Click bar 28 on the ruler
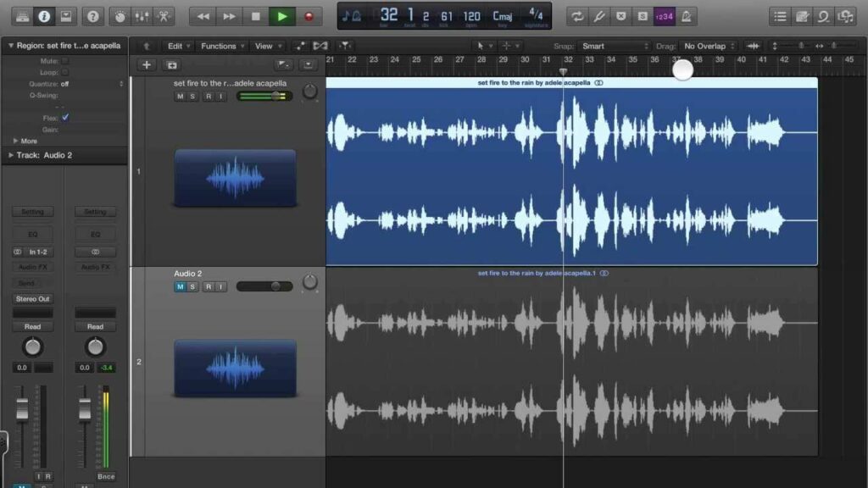This screenshot has height=488, width=868. pos(481,60)
